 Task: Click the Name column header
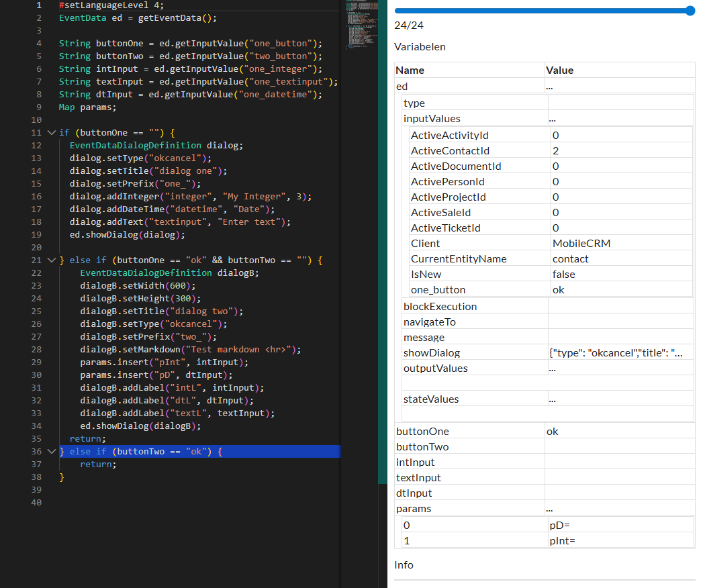click(x=410, y=70)
